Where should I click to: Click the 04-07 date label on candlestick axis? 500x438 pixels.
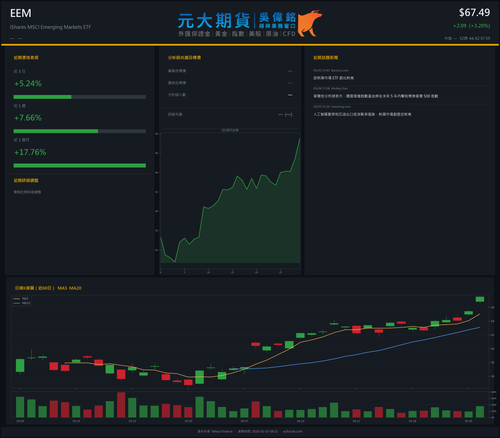pos(244,421)
